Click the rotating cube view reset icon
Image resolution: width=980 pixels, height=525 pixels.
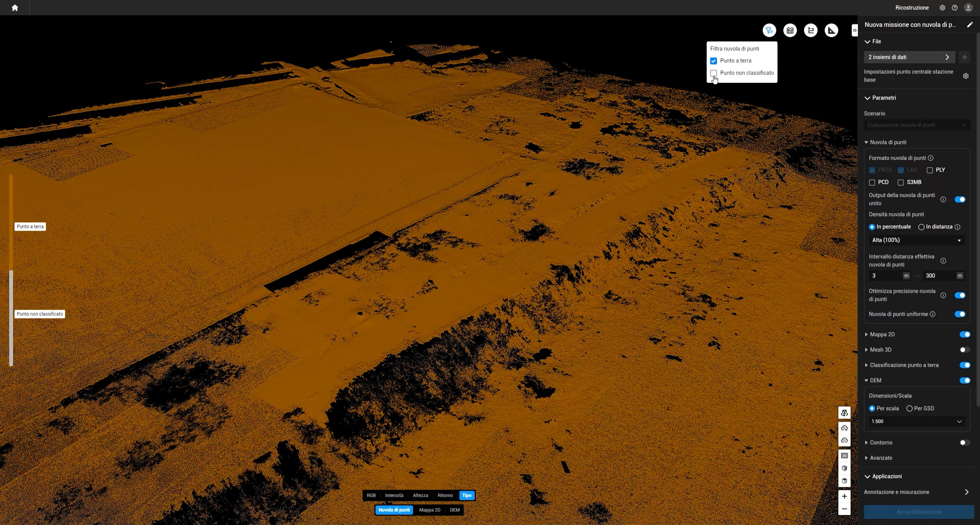pos(844,412)
